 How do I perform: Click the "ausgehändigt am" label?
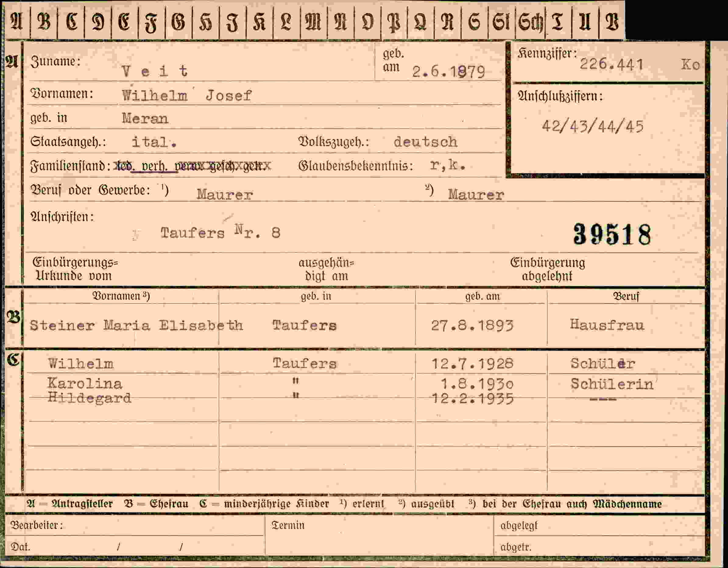tap(327, 269)
